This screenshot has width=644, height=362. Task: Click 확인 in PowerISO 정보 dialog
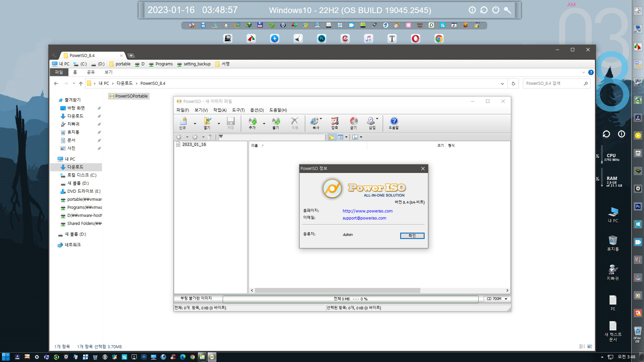click(x=412, y=236)
